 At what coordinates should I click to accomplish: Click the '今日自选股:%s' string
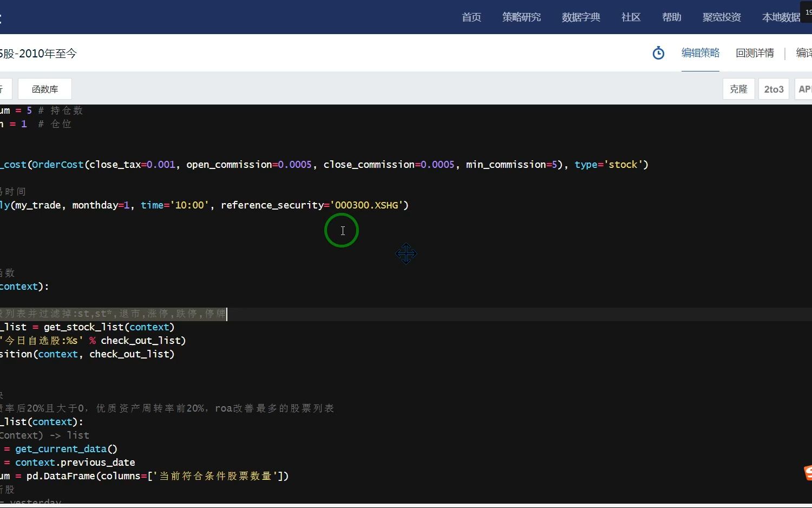click(x=42, y=340)
